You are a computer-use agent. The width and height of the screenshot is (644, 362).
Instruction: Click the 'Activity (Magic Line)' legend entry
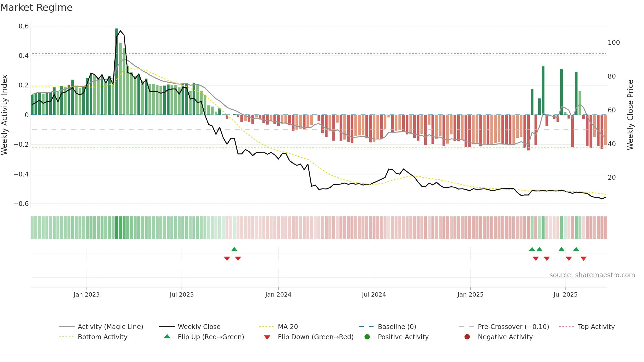click(x=101, y=327)
